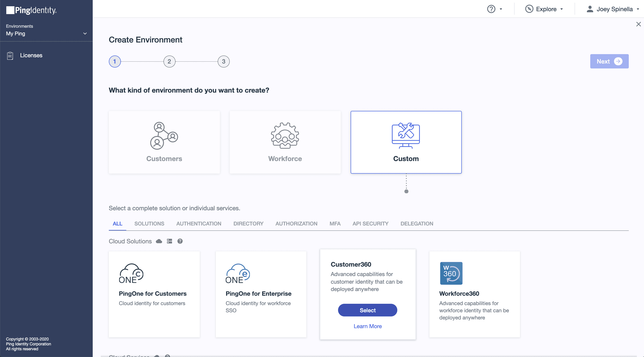Click the server icon beside Cloud Solutions
Screen dimensions: 644x357
170,241
